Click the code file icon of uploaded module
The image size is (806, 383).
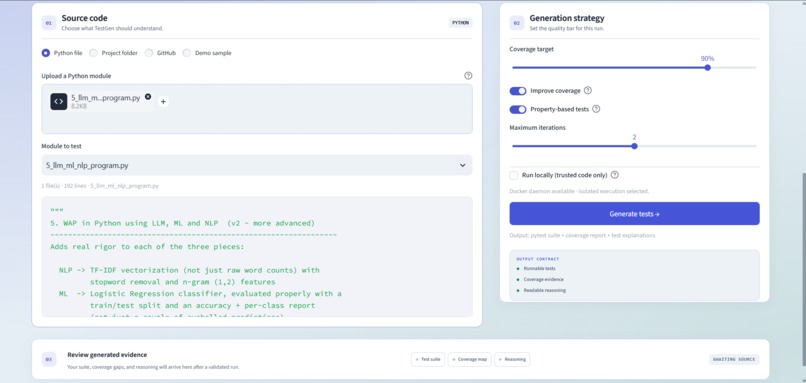[59, 101]
